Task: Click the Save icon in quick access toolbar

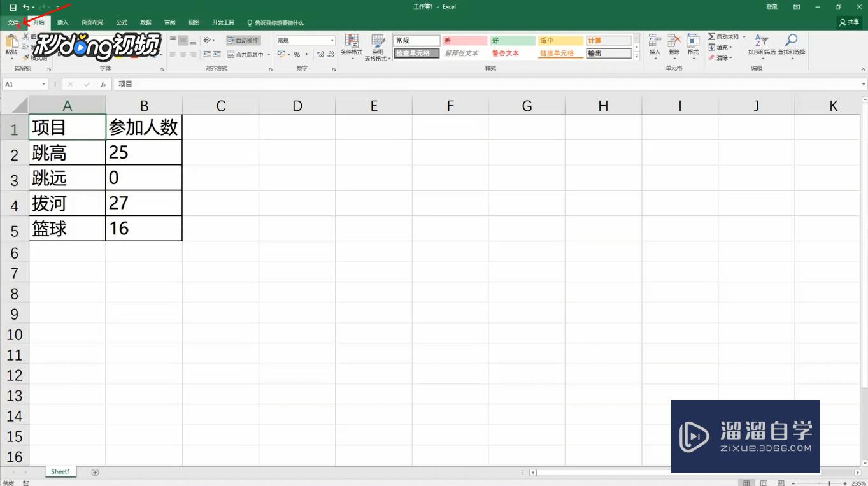Action: (13, 7)
